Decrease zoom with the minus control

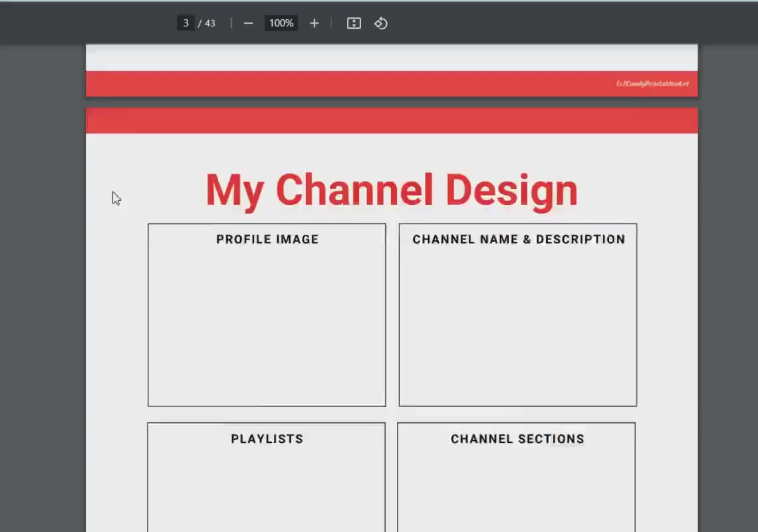(248, 23)
